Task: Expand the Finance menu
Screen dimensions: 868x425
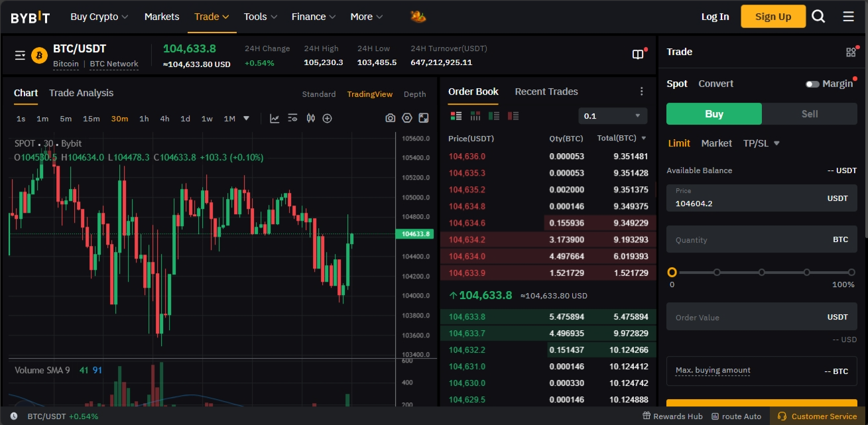Action: (x=314, y=17)
